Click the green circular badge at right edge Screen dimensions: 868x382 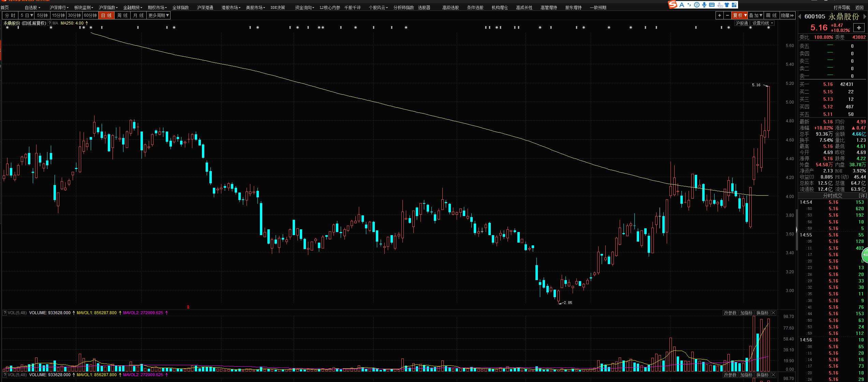click(865, 255)
